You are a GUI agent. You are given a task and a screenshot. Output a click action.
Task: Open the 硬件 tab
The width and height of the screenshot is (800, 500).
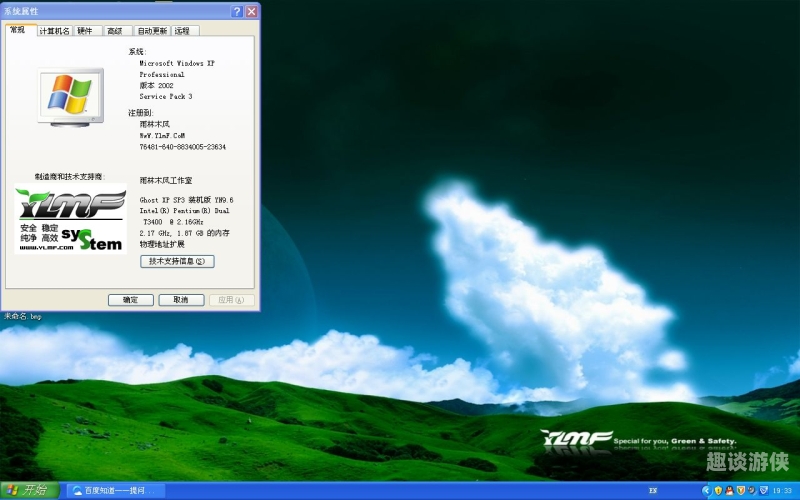[x=86, y=31]
